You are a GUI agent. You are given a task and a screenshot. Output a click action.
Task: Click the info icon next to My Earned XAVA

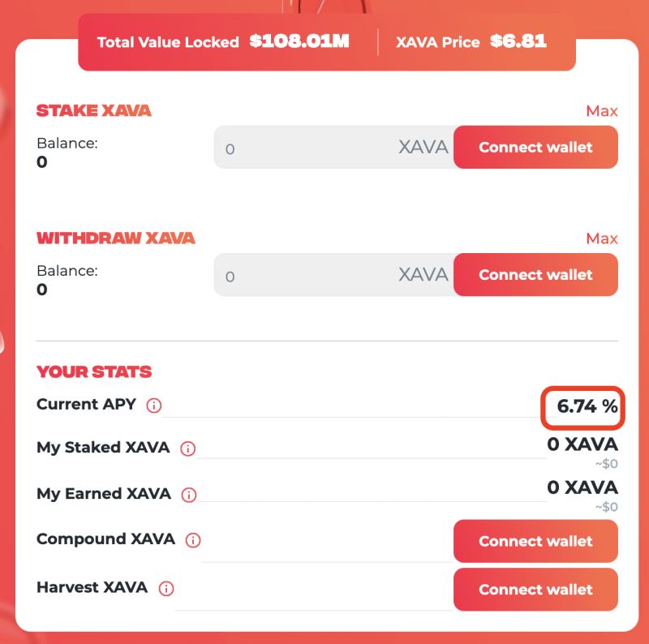tap(189, 495)
